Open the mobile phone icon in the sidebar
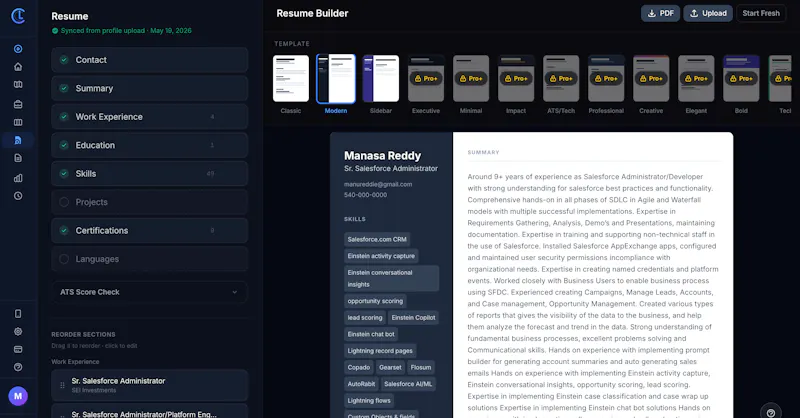Screen dimensions: 800x418 (18, 313)
